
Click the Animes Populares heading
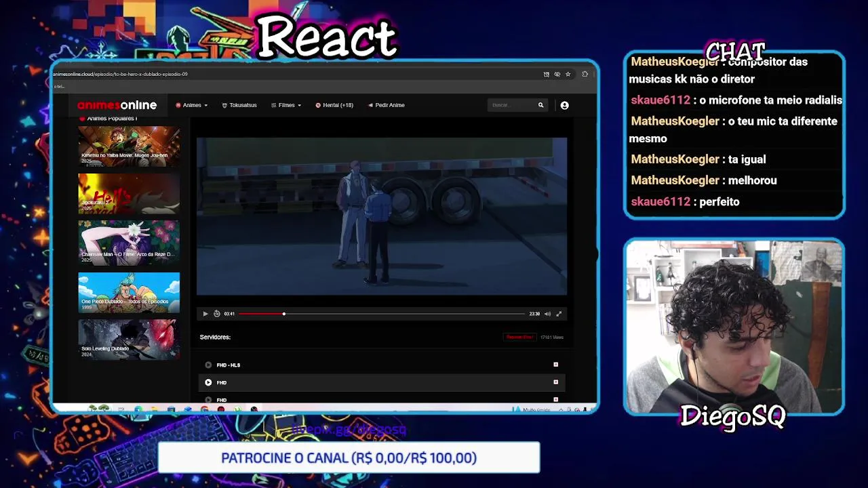point(108,119)
